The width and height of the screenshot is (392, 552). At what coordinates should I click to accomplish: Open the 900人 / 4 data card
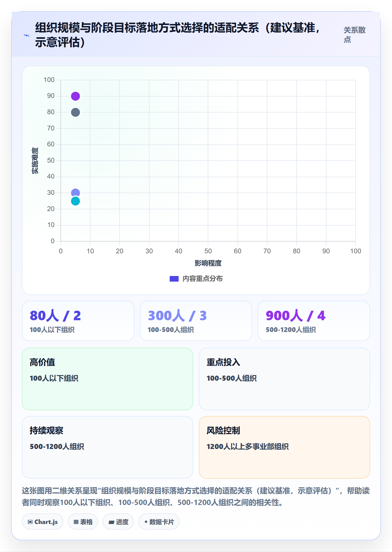click(314, 321)
